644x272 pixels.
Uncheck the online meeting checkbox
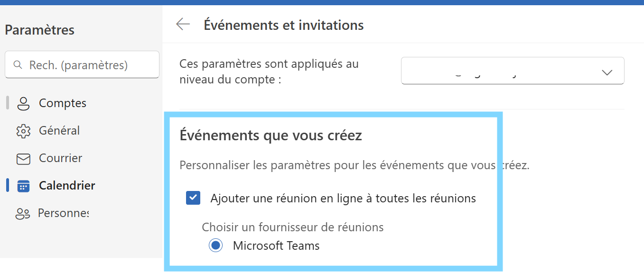coord(193,198)
